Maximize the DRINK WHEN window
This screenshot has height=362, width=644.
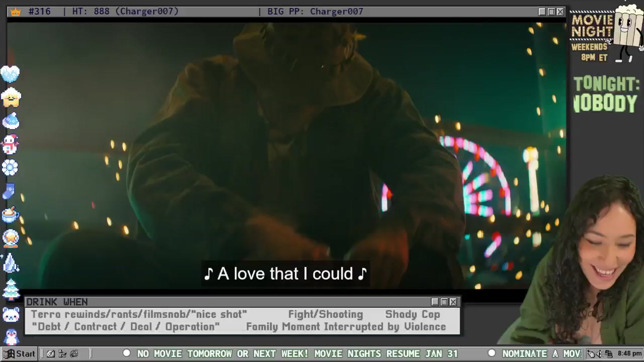tap(444, 302)
